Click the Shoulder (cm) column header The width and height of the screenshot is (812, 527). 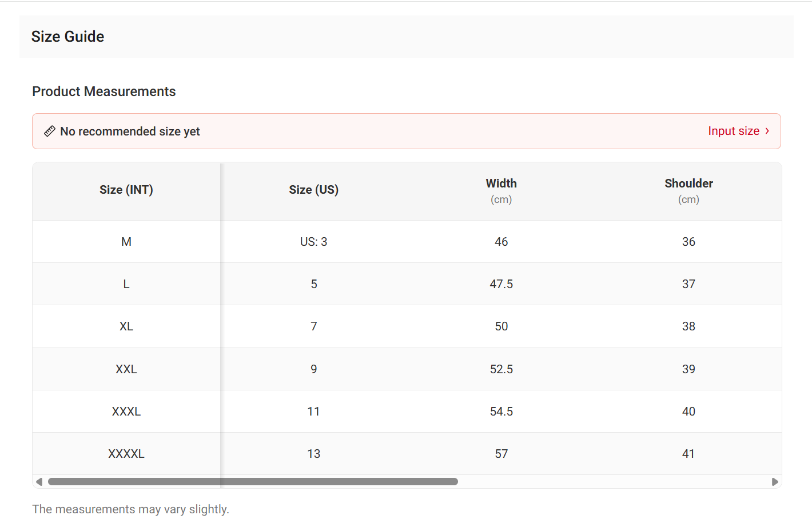click(x=688, y=191)
